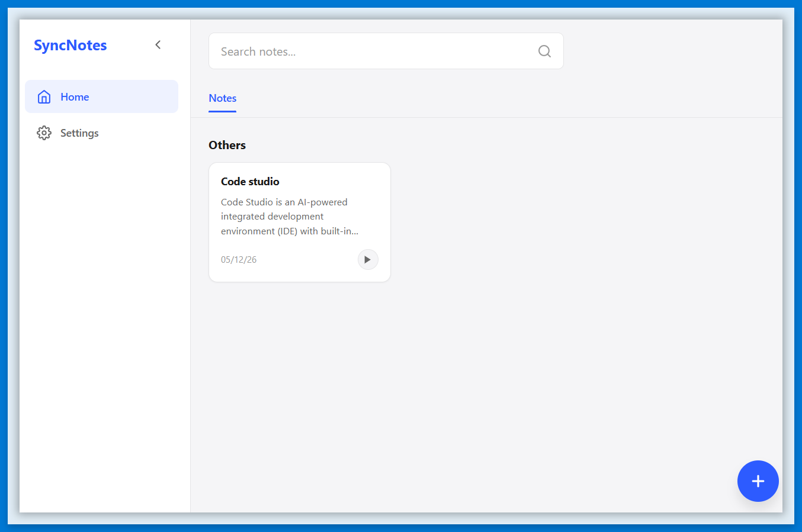
Task: Focus the Search notes input field
Action: (x=386, y=51)
